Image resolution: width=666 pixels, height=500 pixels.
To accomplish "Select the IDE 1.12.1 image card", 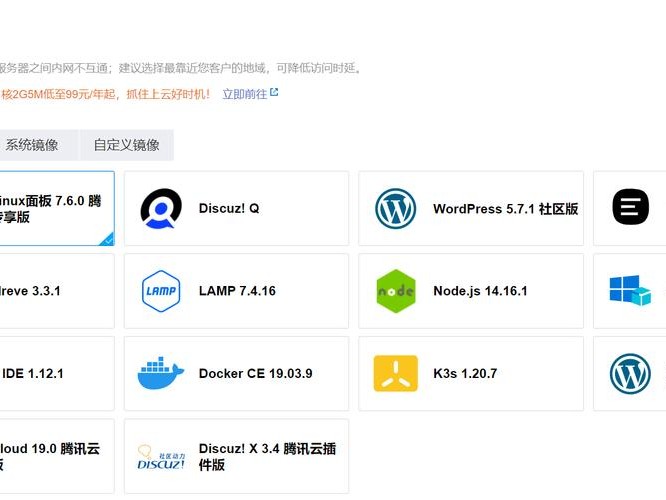I will pos(57,373).
